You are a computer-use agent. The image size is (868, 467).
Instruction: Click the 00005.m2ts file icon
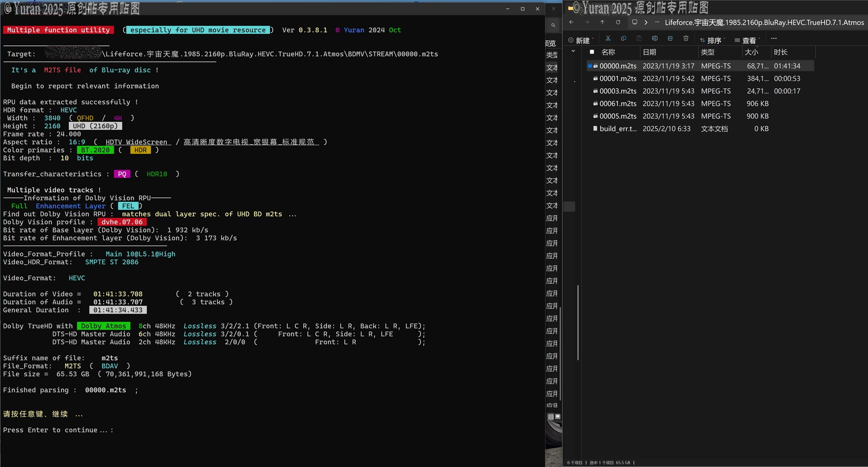pos(595,116)
